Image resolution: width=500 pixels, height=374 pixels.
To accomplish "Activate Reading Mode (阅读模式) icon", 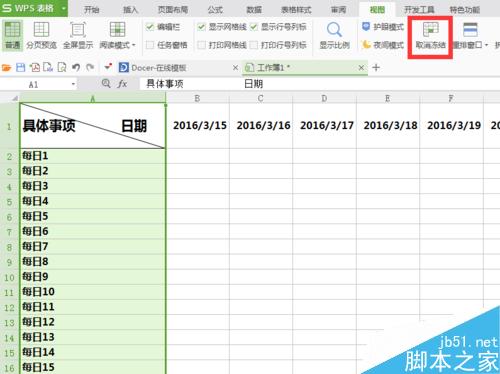I will [117, 30].
